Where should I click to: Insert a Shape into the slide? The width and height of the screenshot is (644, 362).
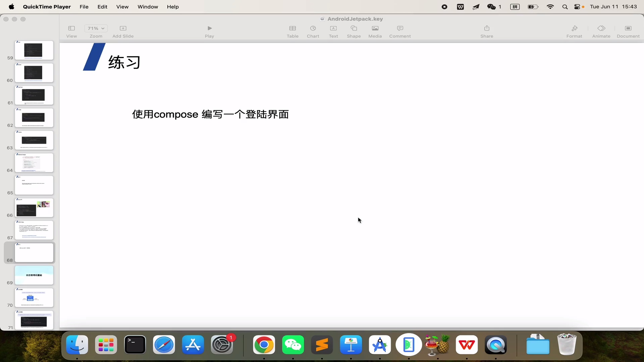click(354, 31)
